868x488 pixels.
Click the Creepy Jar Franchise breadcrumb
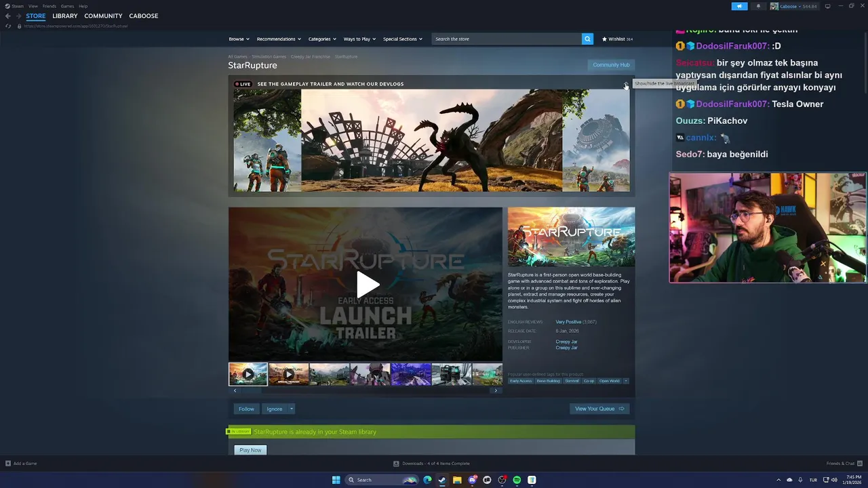point(311,56)
